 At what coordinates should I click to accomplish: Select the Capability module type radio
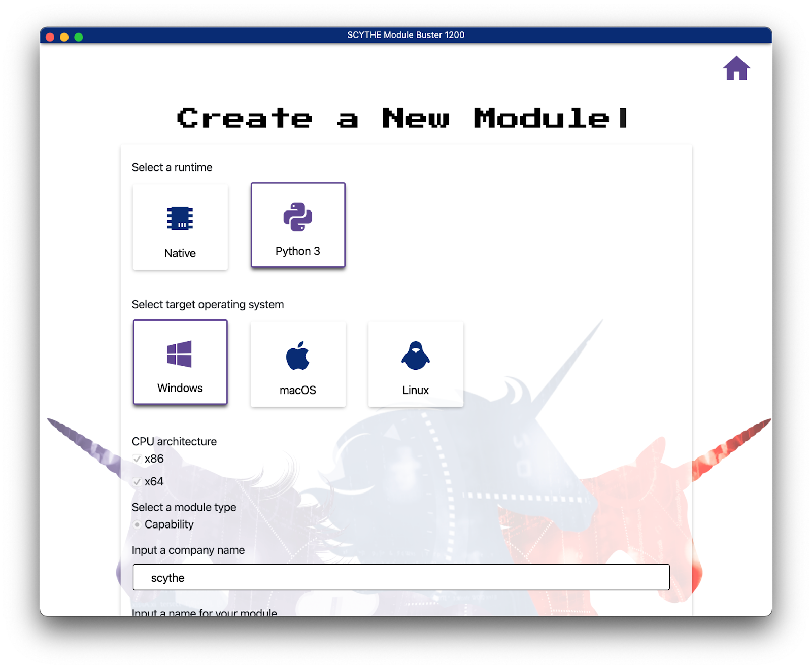coord(137,524)
